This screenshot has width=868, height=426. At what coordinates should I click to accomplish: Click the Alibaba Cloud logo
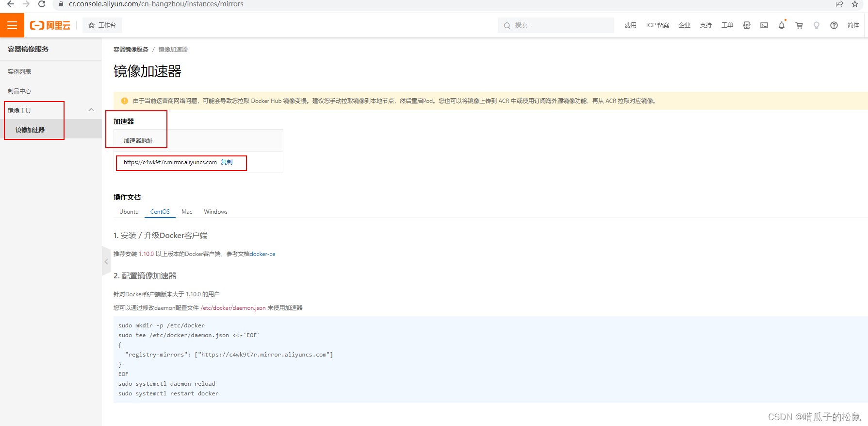50,25
